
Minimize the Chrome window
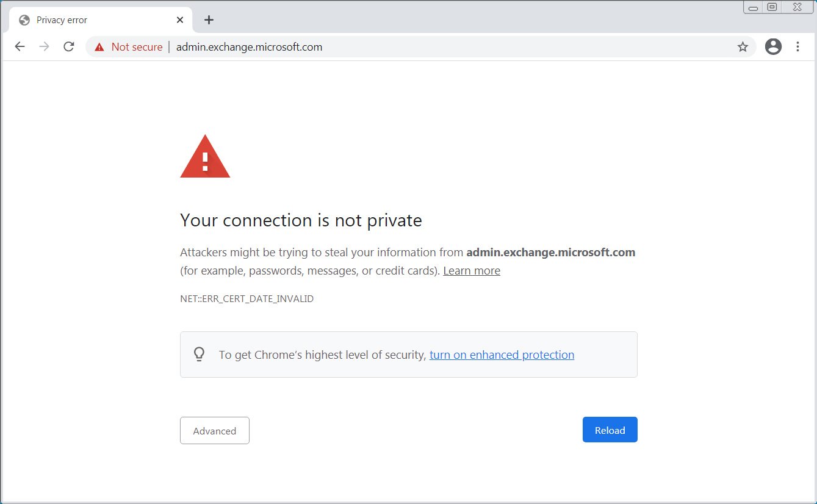pyautogui.click(x=754, y=7)
